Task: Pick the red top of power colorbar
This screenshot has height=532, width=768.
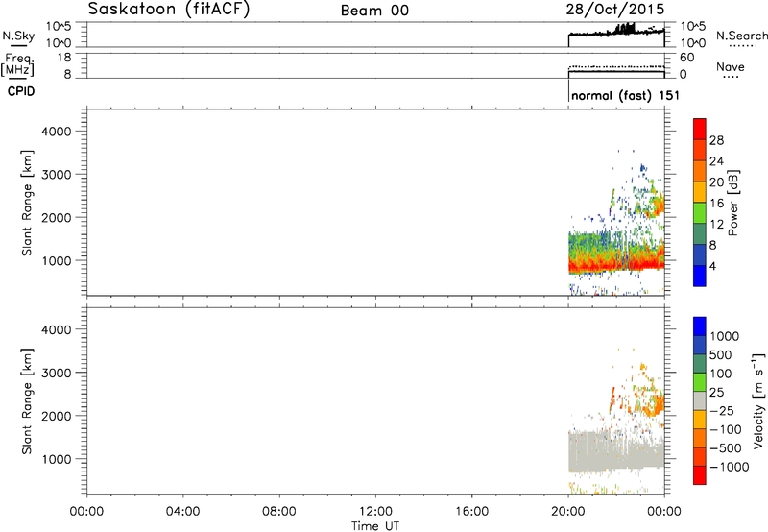Action: (x=700, y=129)
